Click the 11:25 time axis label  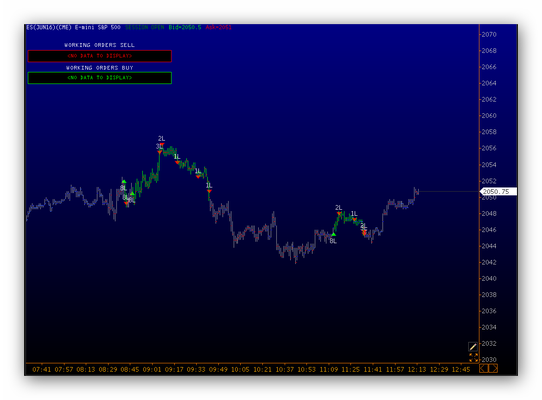(351, 370)
